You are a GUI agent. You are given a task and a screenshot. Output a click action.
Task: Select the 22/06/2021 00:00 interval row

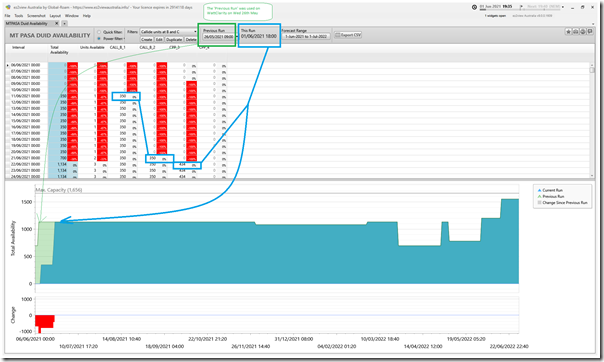pos(25,164)
